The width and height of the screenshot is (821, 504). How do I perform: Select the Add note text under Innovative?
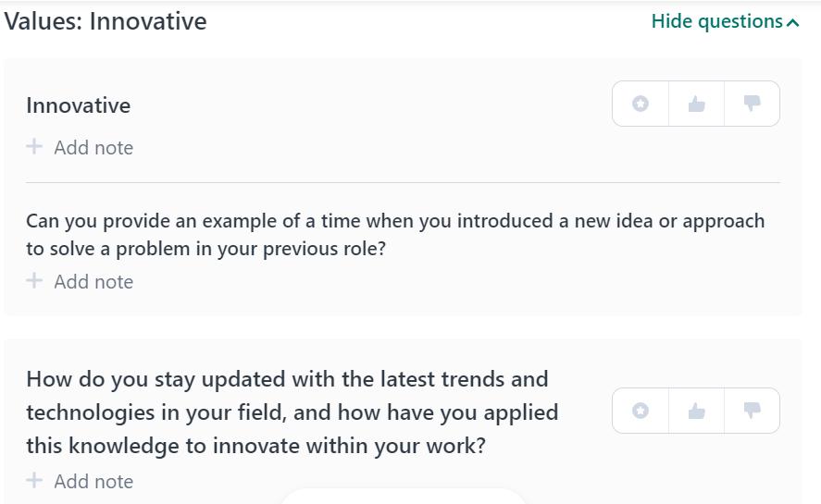tap(93, 148)
